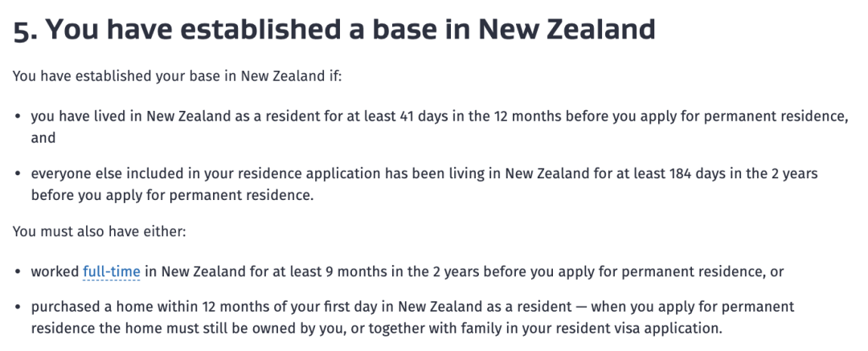This screenshot has width=868, height=351.
Task: Click the word "worked" before the full-time link
Action: click(55, 271)
